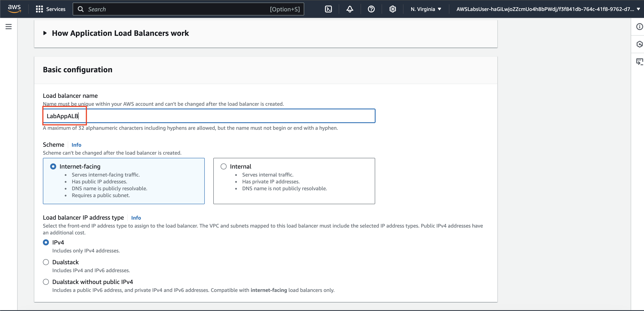Select the Internal scheme radio button
The width and height of the screenshot is (644, 311).
point(224,166)
